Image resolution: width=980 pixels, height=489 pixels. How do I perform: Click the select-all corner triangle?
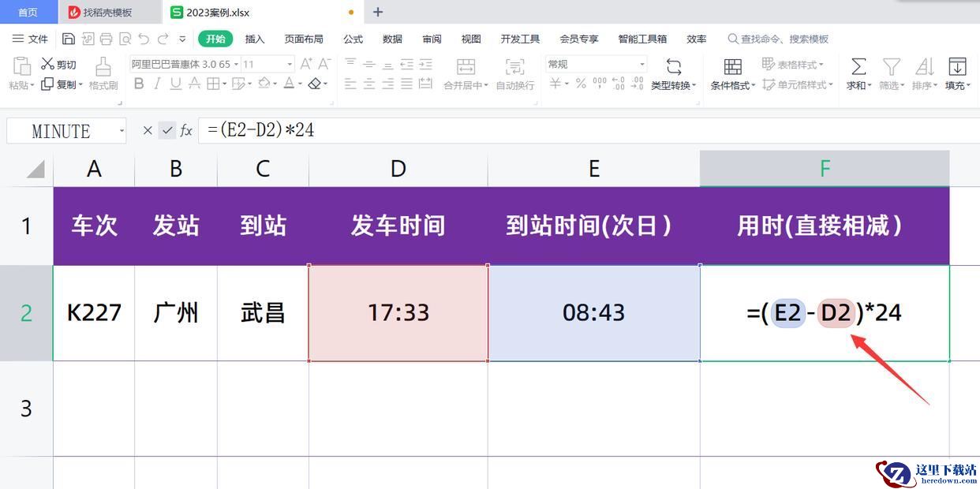(x=36, y=169)
